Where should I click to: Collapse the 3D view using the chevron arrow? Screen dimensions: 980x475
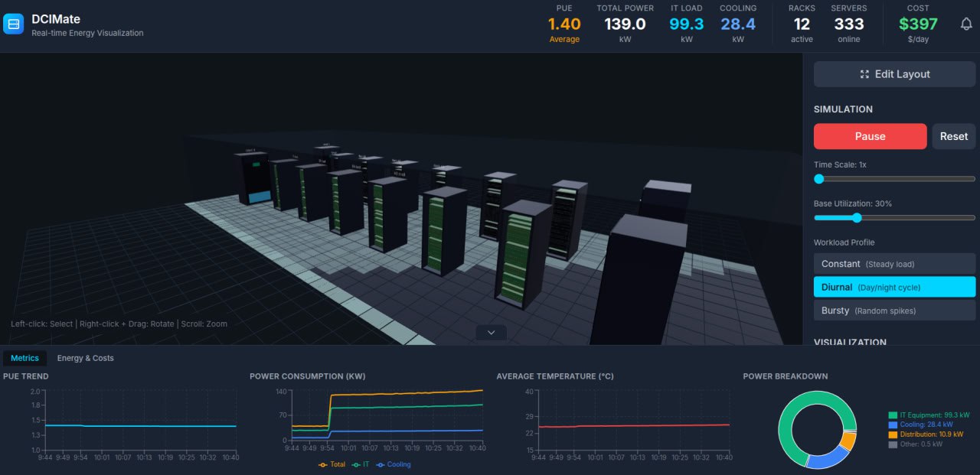coord(490,332)
